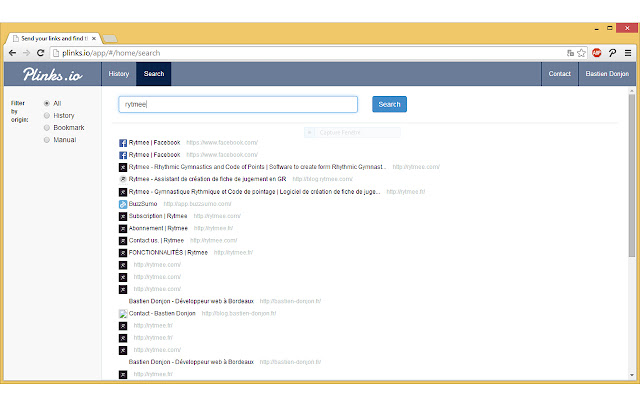Click the favicon beside Contact - Bastien Donjon
Image resolution: width=640 pixels, height=400 pixels.
(x=123, y=314)
